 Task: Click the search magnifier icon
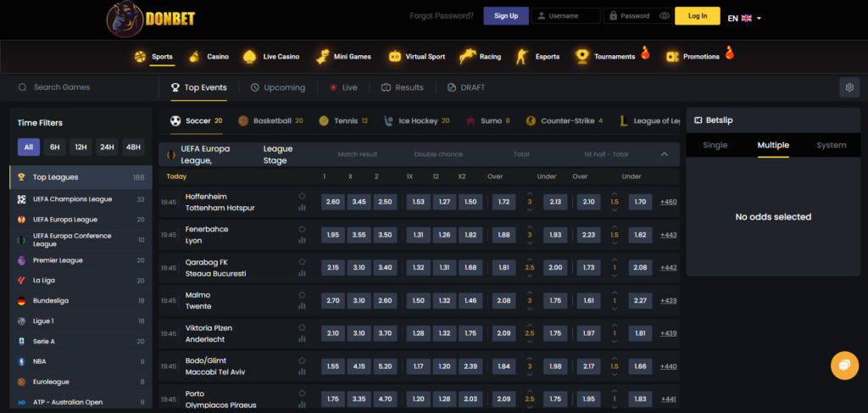coord(22,87)
